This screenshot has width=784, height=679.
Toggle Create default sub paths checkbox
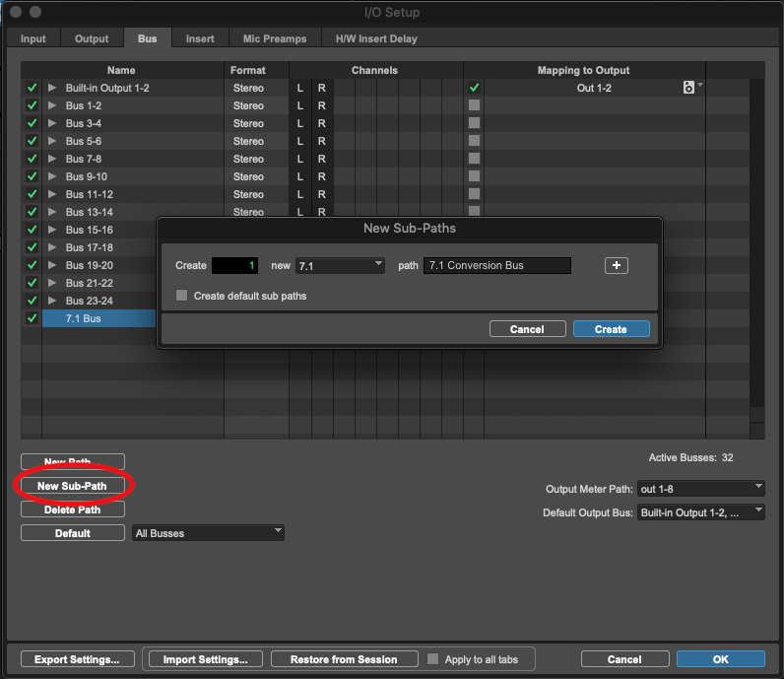tap(181, 296)
